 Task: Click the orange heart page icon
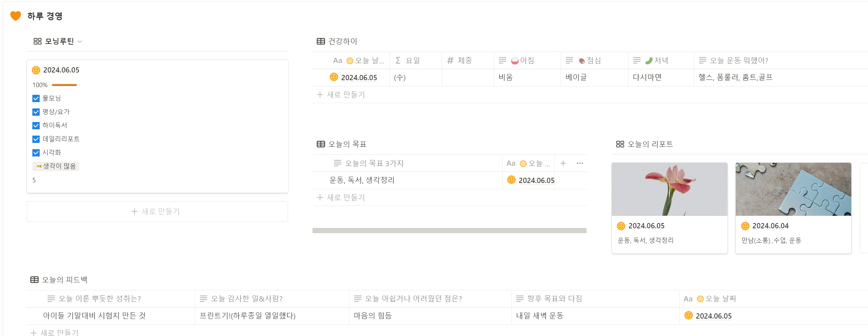[16, 16]
